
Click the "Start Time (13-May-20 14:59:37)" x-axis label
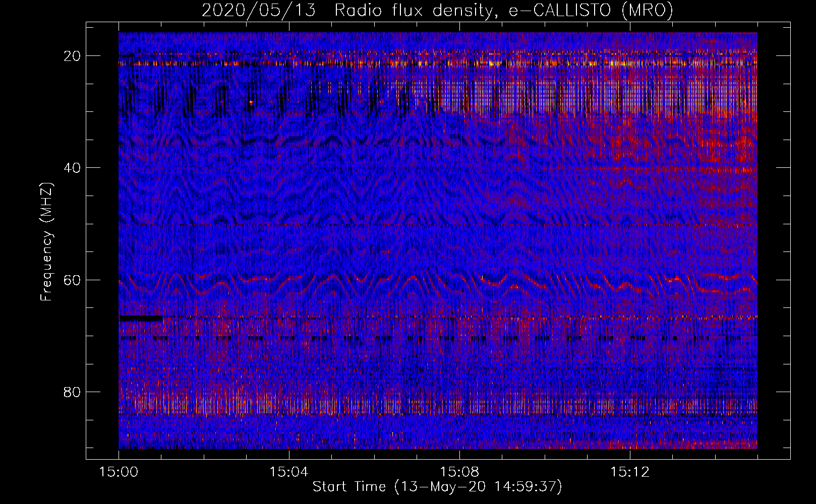pyautogui.click(x=437, y=487)
